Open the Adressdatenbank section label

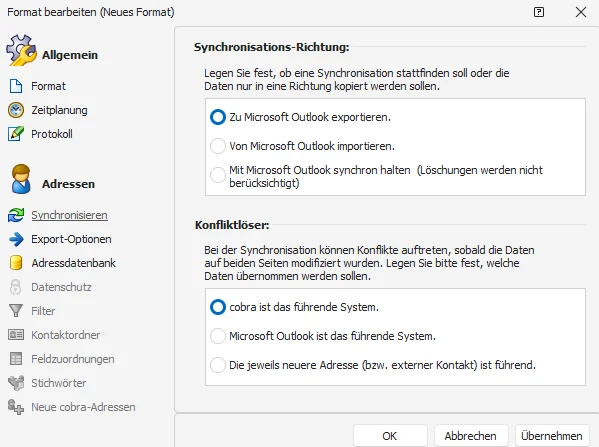pos(74,263)
